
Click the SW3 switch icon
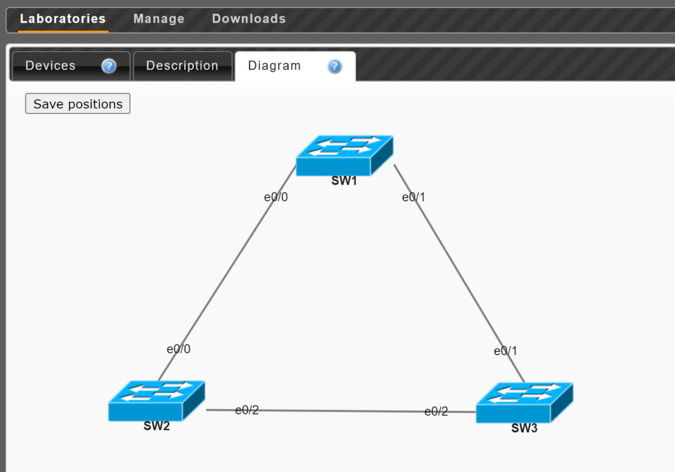524,401
